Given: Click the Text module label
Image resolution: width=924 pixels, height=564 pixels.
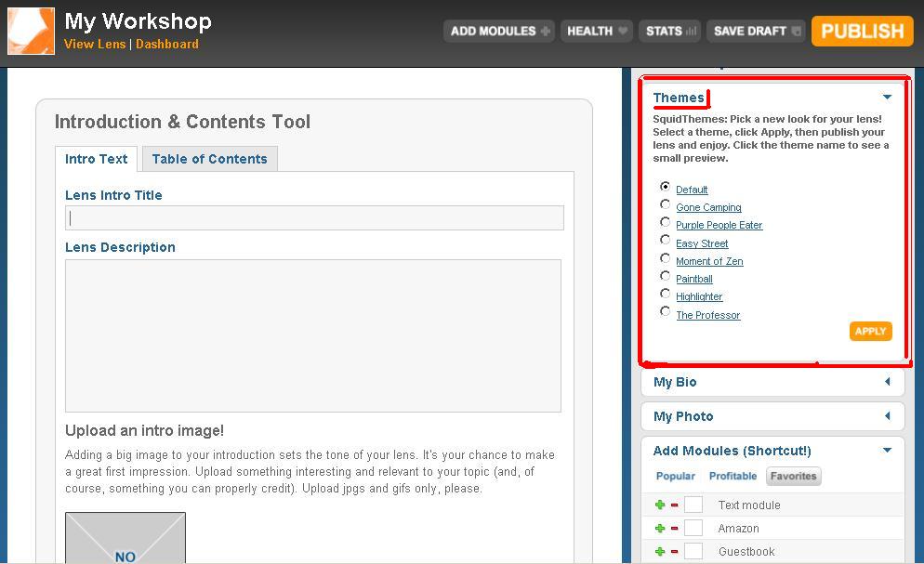Looking at the screenshot, I should click(x=749, y=505).
